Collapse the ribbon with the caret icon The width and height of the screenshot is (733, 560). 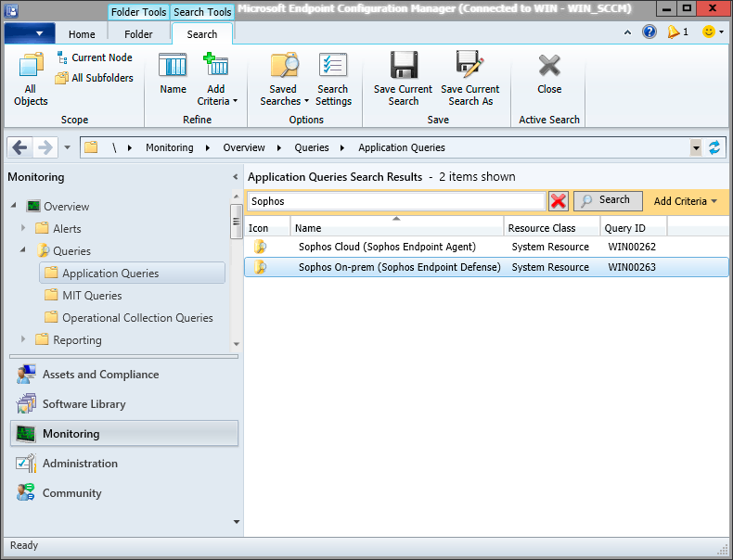[x=627, y=32]
